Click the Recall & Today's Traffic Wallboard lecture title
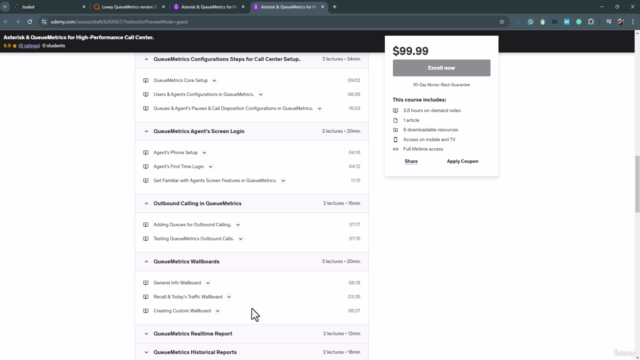 [x=188, y=297]
